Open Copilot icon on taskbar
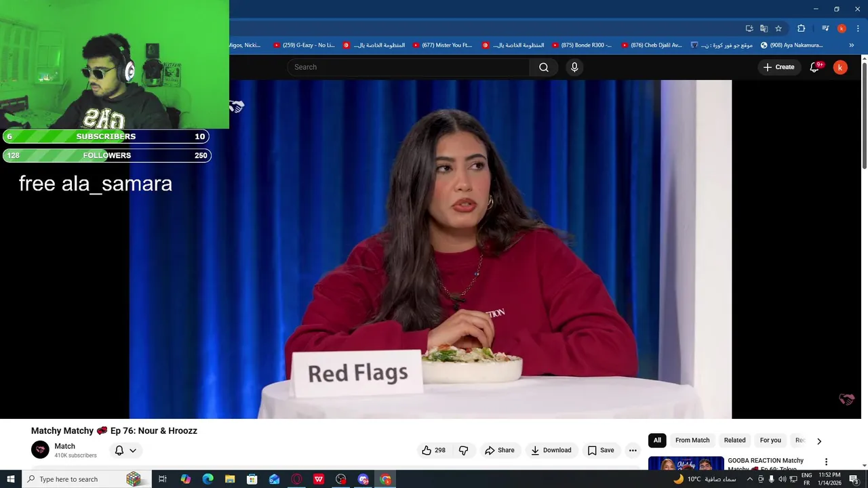 (x=185, y=479)
